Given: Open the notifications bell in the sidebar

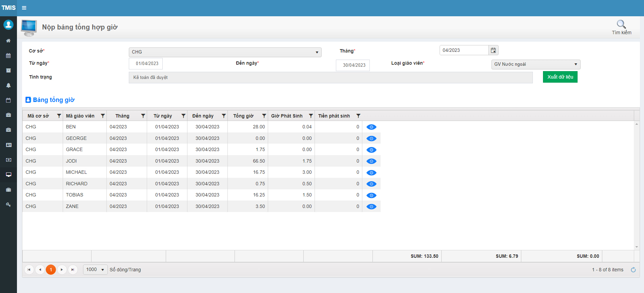Looking at the screenshot, I should [x=8, y=85].
